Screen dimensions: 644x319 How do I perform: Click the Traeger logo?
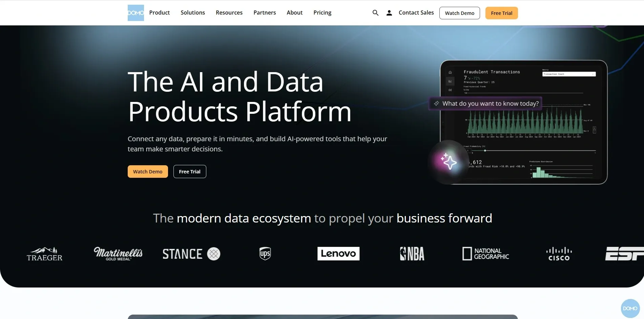(x=44, y=254)
